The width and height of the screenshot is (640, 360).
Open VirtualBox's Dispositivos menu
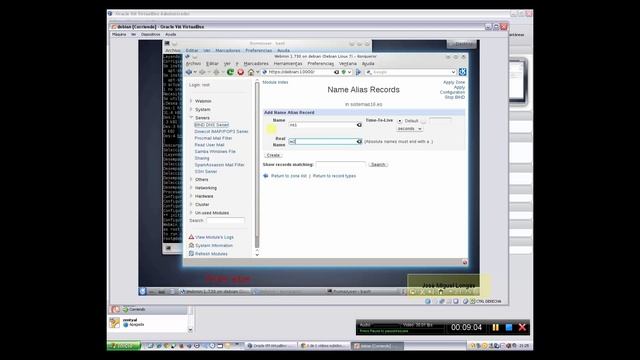click(151, 35)
